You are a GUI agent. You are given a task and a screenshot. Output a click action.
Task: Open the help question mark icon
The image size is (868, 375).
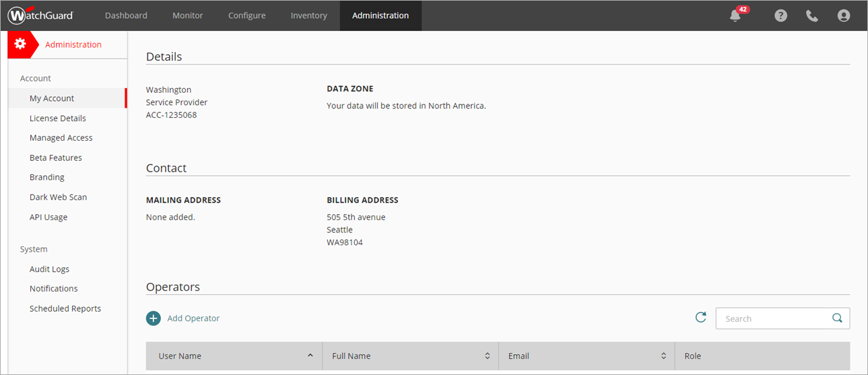point(780,15)
